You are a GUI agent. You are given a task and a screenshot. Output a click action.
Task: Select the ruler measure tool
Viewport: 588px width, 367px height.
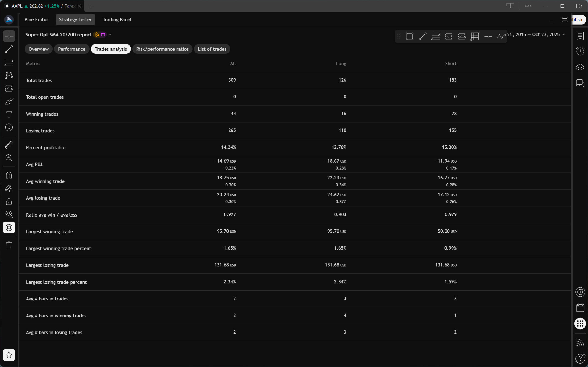[x=9, y=145]
